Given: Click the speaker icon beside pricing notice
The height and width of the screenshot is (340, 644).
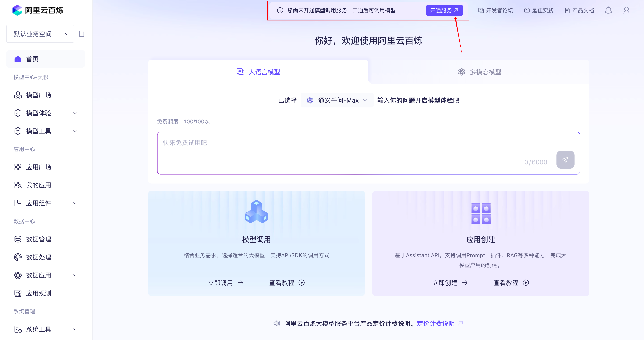Looking at the screenshot, I should click(x=277, y=323).
